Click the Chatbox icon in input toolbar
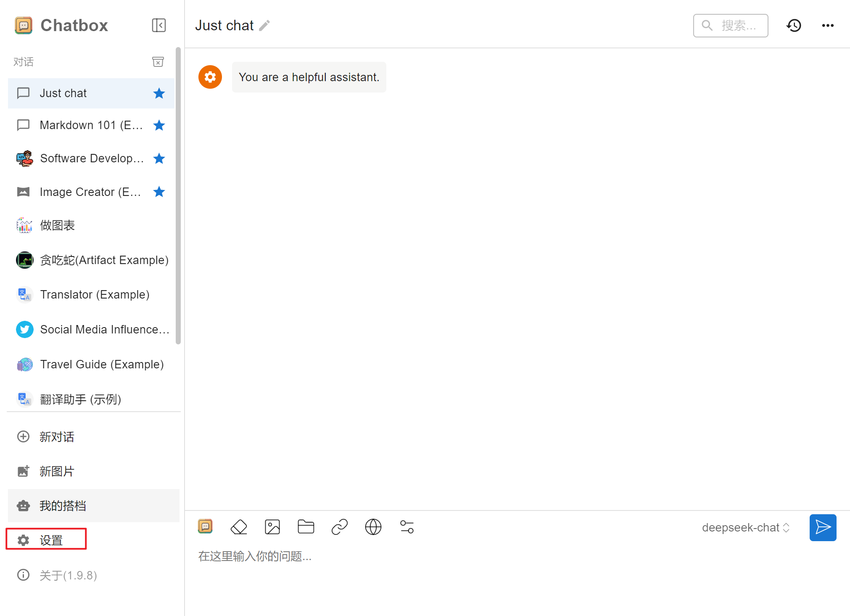The height and width of the screenshot is (616, 850). (205, 526)
